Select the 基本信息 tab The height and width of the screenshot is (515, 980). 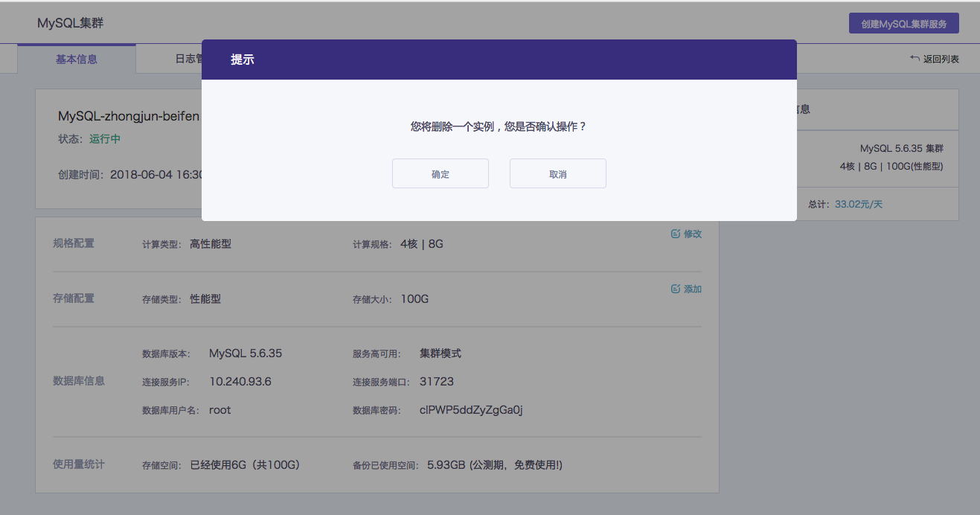pos(77,59)
